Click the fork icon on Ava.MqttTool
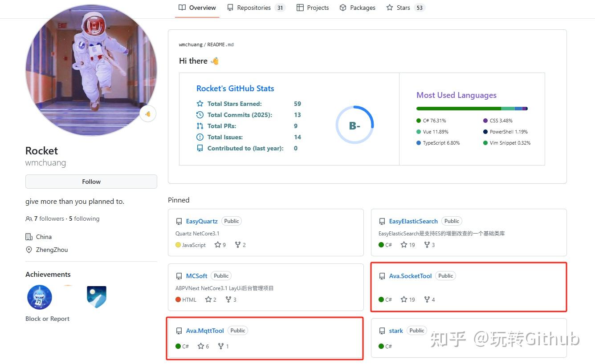The image size is (595, 364). [221, 346]
